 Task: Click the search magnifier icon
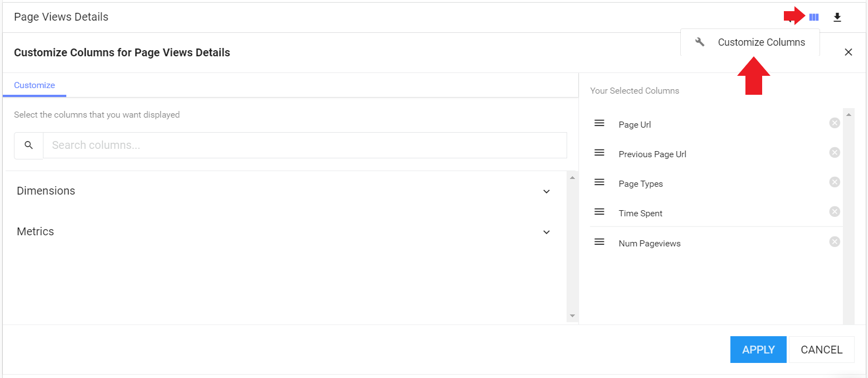[x=29, y=146]
